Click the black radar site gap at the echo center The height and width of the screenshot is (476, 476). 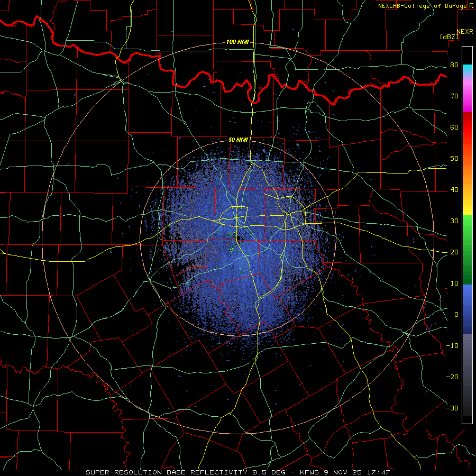(x=240, y=238)
